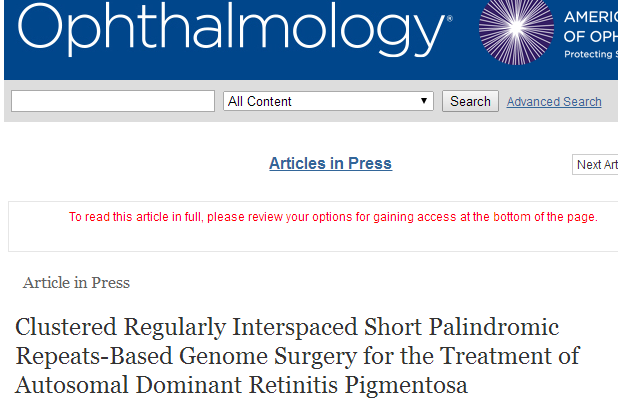The height and width of the screenshot is (410, 618).
Task: Click the American Academy name beside the starburst
Action: coord(591,26)
